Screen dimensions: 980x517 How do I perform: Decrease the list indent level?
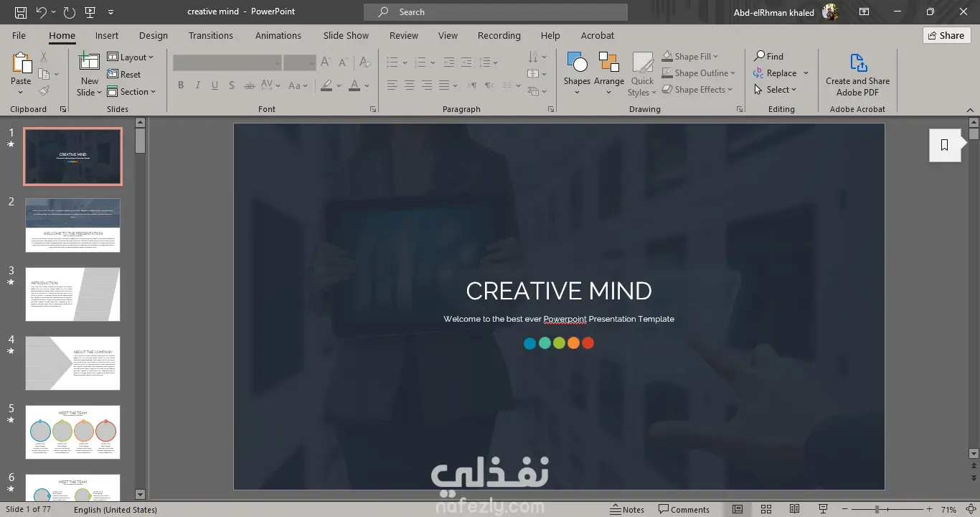pyautogui.click(x=451, y=62)
